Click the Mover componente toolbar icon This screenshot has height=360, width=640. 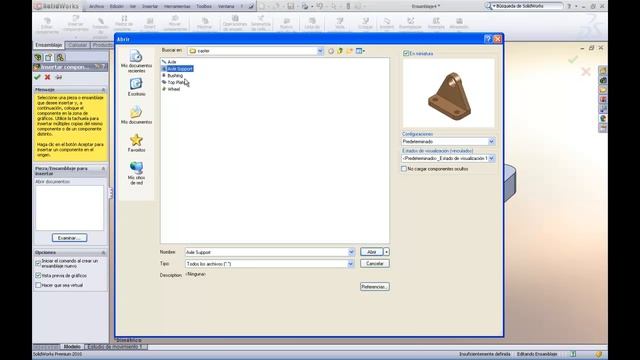(x=175, y=23)
